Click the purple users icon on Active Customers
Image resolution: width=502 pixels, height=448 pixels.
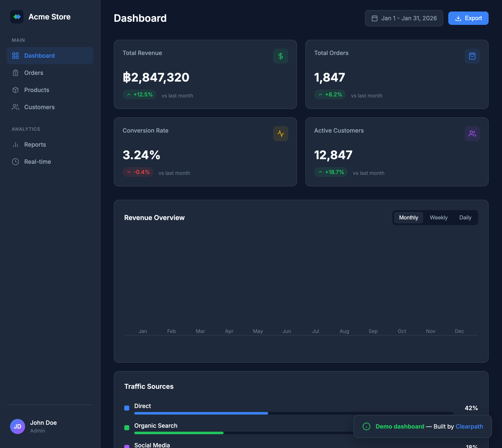[472, 134]
